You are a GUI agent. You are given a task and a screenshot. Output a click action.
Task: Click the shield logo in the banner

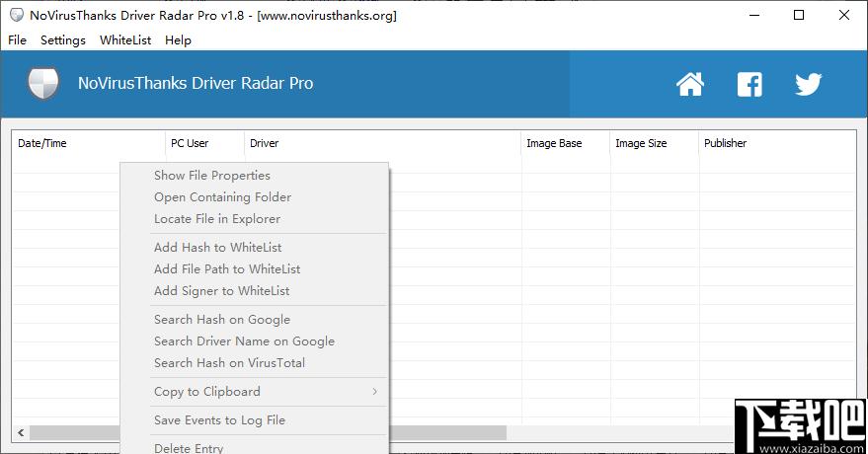(x=43, y=84)
